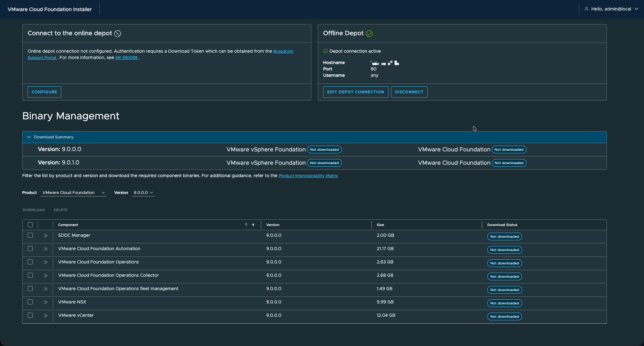Click EDIT DEPOT CONNECTION button
Screen dimensions: 644x346
click(356, 92)
